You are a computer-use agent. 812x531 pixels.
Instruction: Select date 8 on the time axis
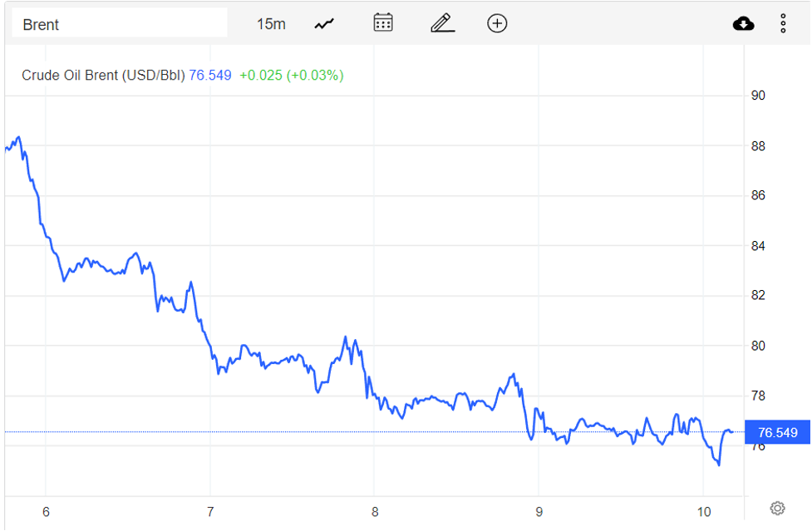tap(375, 512)
